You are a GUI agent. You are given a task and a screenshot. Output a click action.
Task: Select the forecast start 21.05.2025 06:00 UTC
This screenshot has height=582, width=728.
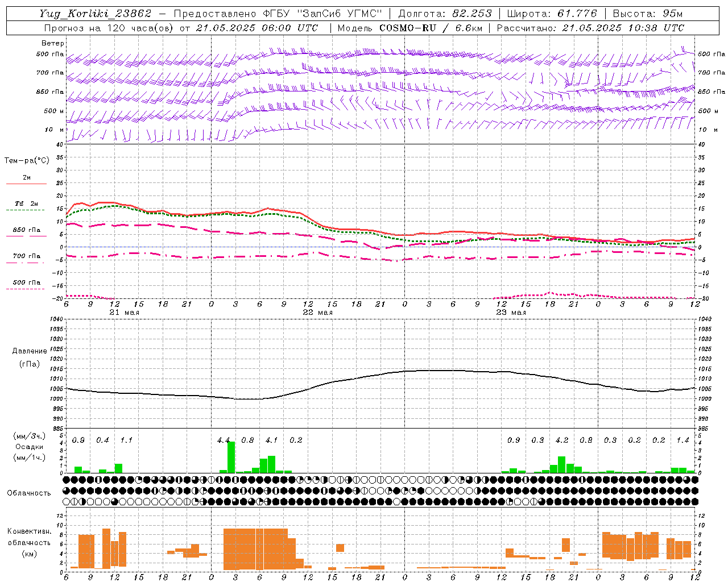(257, 28)
